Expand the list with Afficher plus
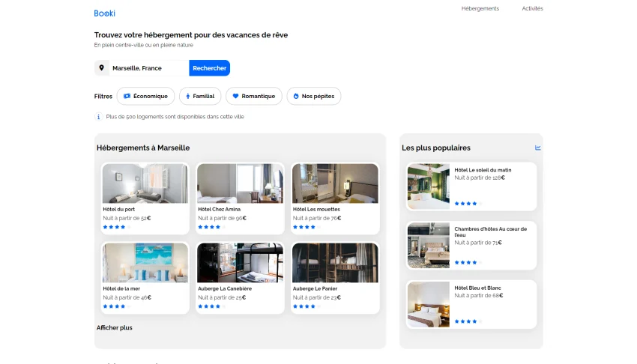The image size is (637, 364). click(x=114, y=327)
